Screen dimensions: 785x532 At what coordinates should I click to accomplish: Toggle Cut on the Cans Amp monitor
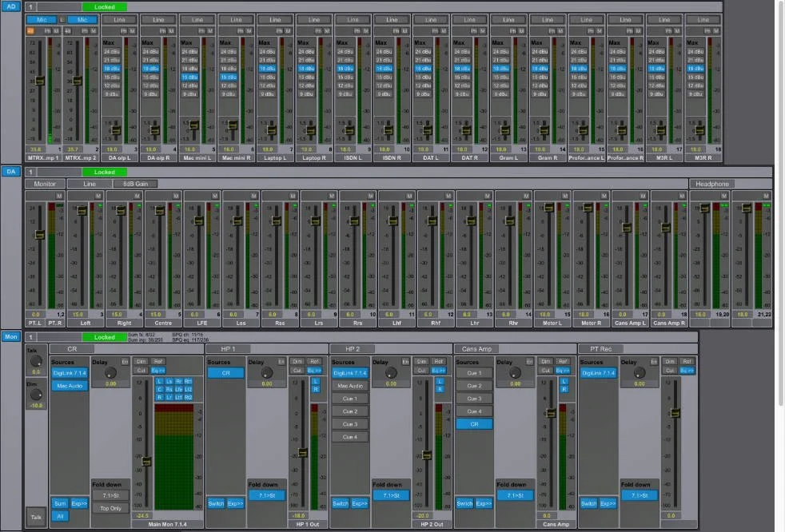pos(546,371)
